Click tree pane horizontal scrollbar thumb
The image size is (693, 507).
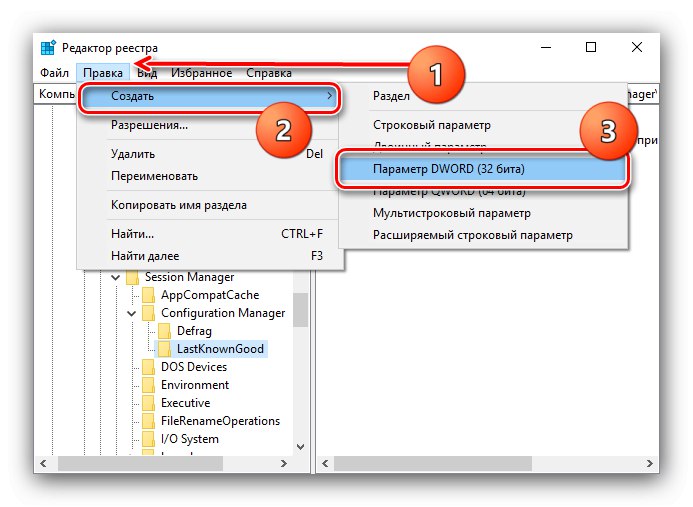pos(141,463)
